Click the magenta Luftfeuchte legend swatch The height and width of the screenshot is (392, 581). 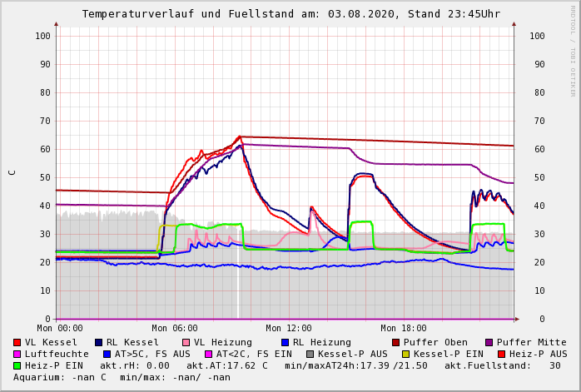(x=17, y=354)
